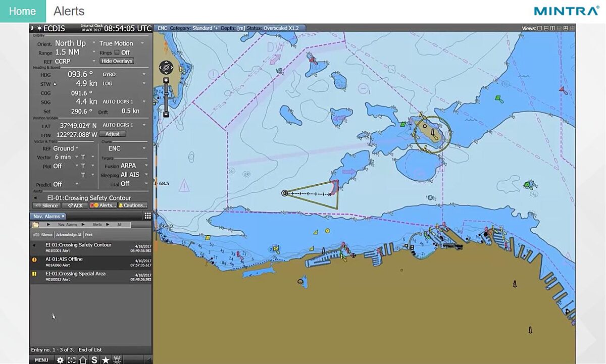The image size is (606, 364).
Task: Click Nav. Alarms in the breadcrumb
Action: click(67, 224)
